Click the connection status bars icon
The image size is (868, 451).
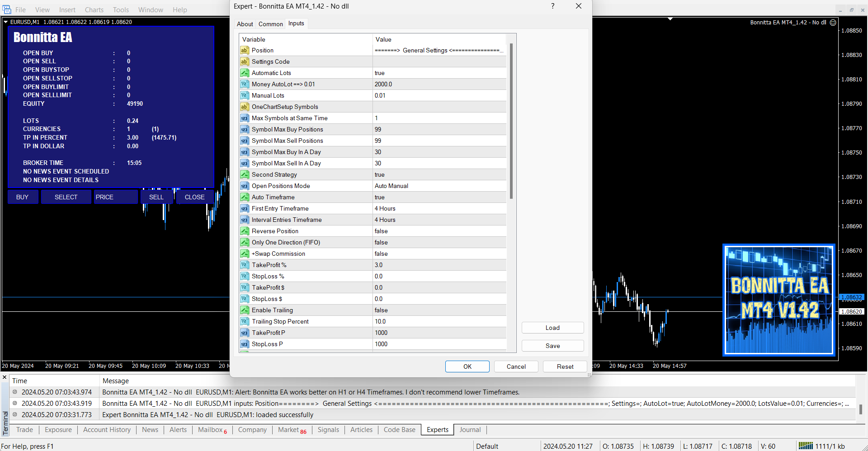click(x=805, y=446)
